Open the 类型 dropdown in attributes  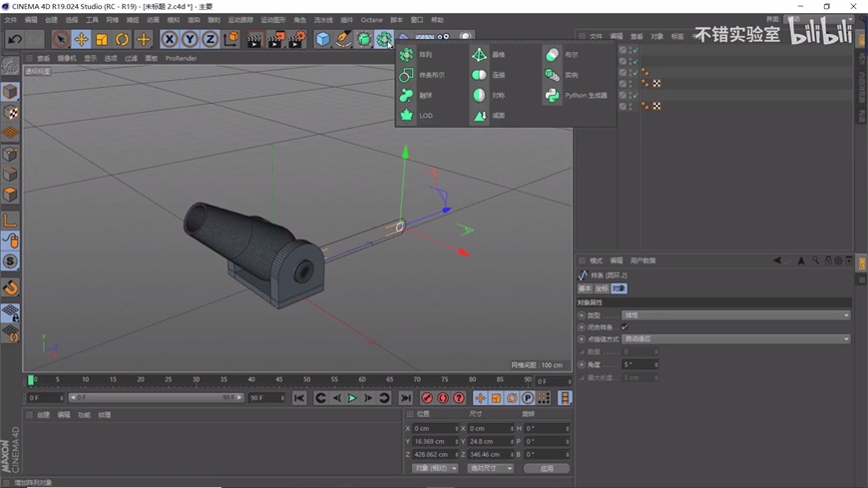pos(736,315)
